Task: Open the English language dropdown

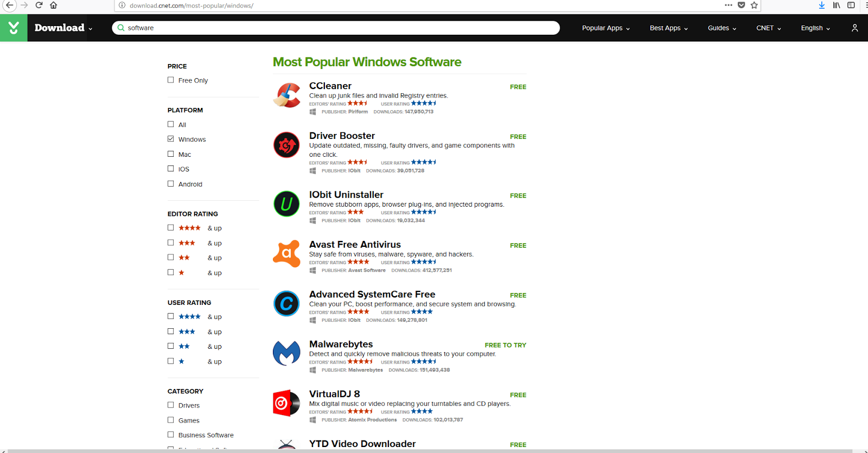Action: 815,28
